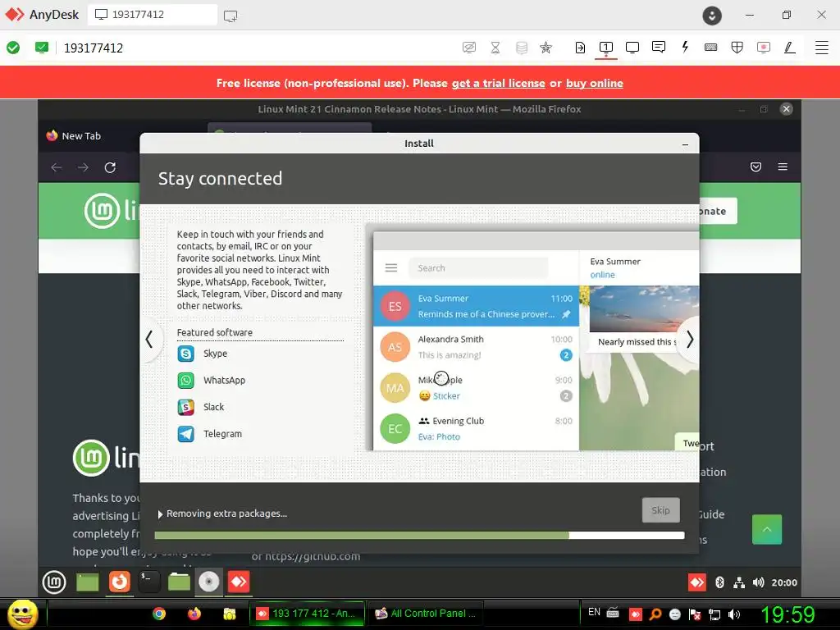This screenshot has width=840, height=630.
Task: Go to previous installer slide arrow
Action: [149, 340]
